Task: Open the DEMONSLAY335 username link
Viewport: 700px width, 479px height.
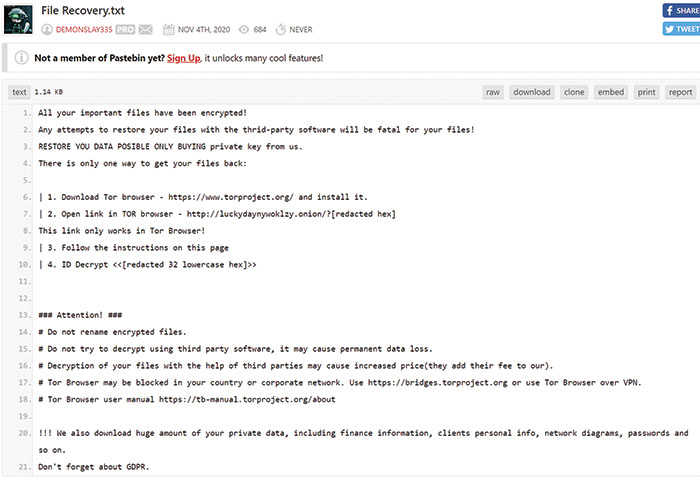Action: point(84,30)
